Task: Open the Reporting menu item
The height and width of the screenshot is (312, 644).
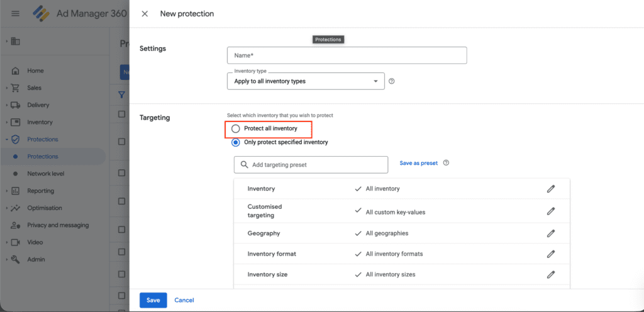Action: pos(41,191)
